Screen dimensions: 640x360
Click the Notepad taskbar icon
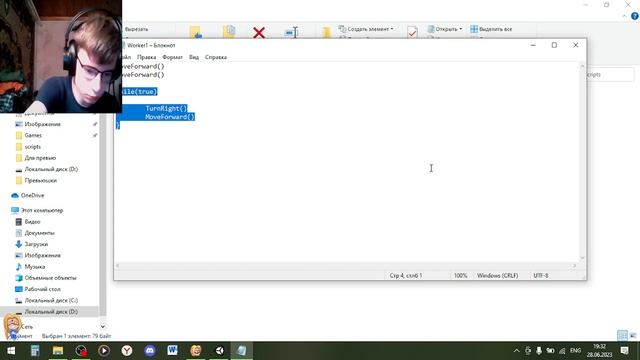point(242,351)
